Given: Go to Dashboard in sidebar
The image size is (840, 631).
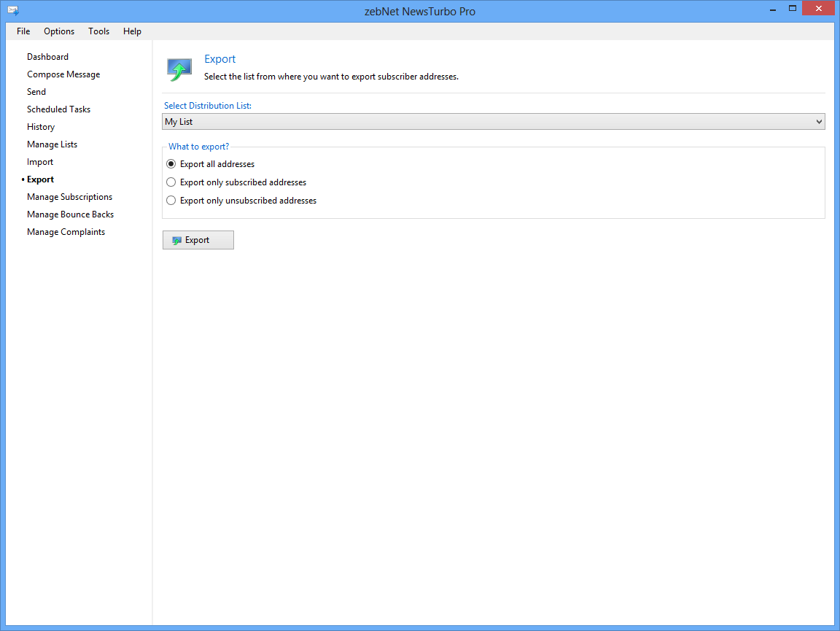Looking at the screenshot, I should (x=47, y=57).
